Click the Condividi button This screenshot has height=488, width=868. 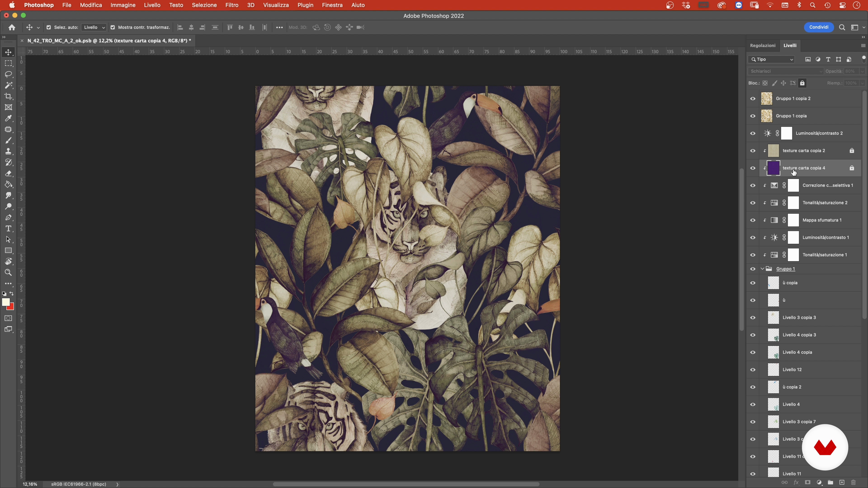[x=819, y=27]
